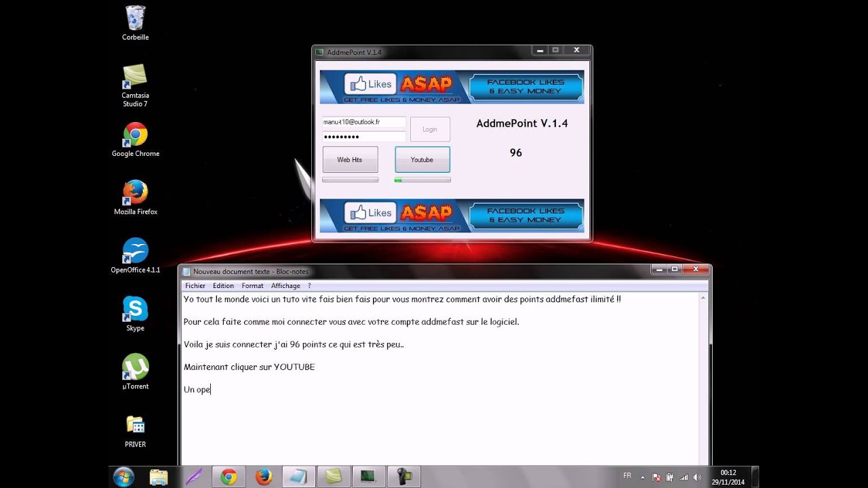Minimize the AddmePoint window
868x488 pixels.
pos(540,50)
